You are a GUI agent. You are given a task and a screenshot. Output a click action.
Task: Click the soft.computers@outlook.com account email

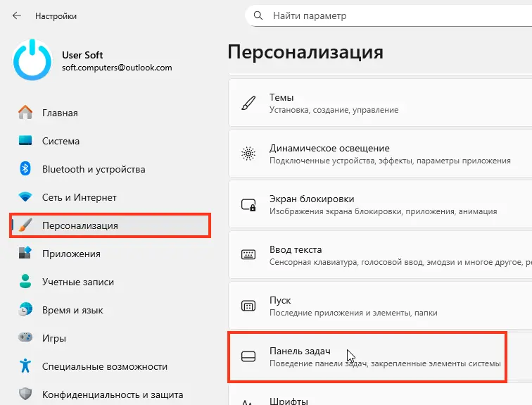click(x=117, y=68)
